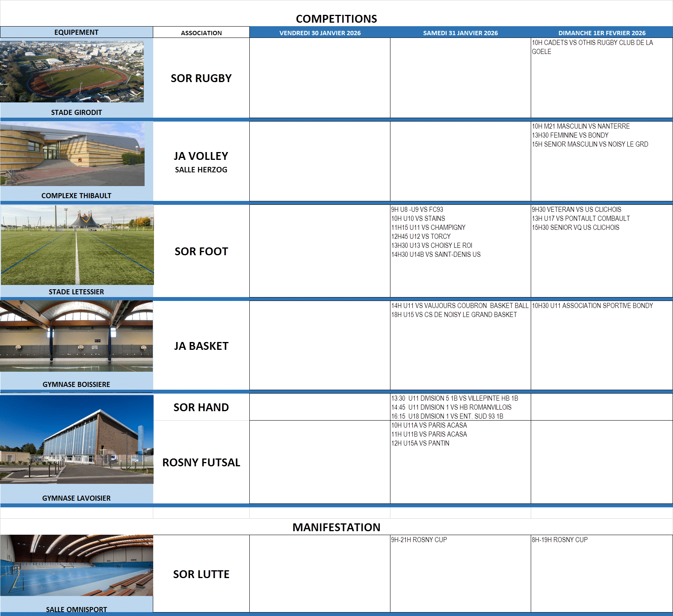Image resolution: width=673 pixels, height=616 pixels.
Task: Click the SOR LUTTE association cell
Action: click(201, 574)
